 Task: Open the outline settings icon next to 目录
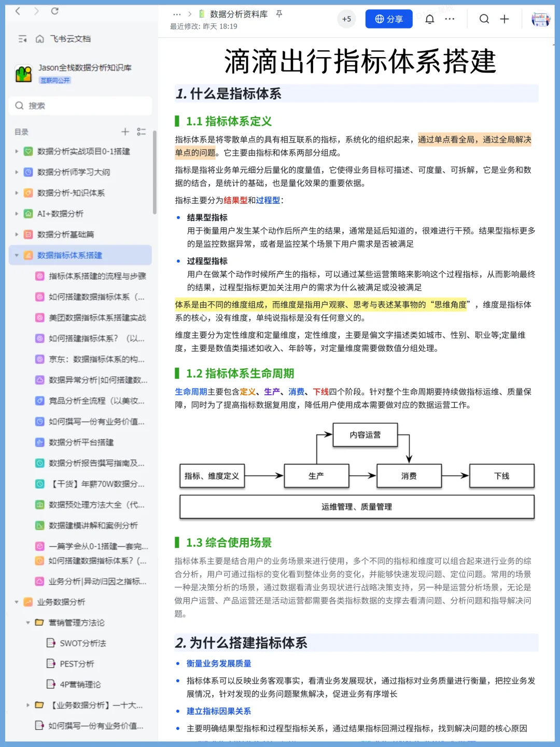click(141, 132)
